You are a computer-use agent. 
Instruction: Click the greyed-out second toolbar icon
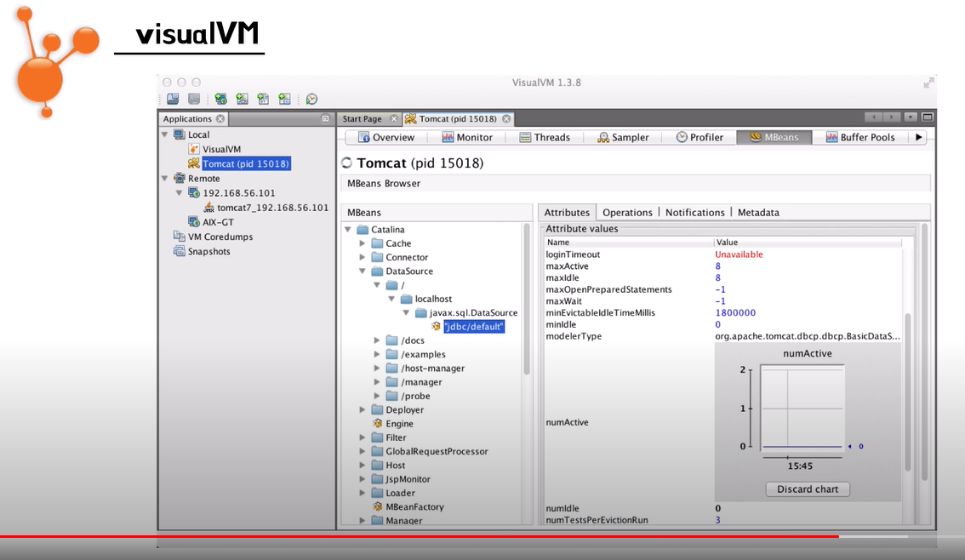(x=194, y=99)
